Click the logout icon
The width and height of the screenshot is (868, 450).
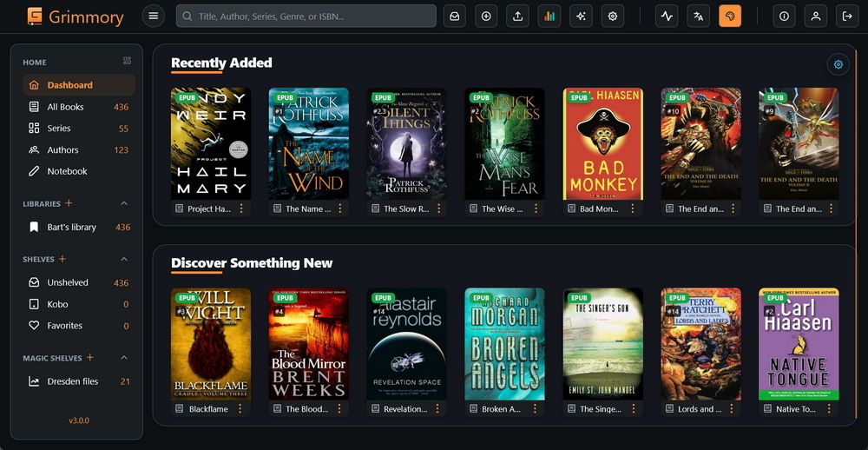[847, 16]
